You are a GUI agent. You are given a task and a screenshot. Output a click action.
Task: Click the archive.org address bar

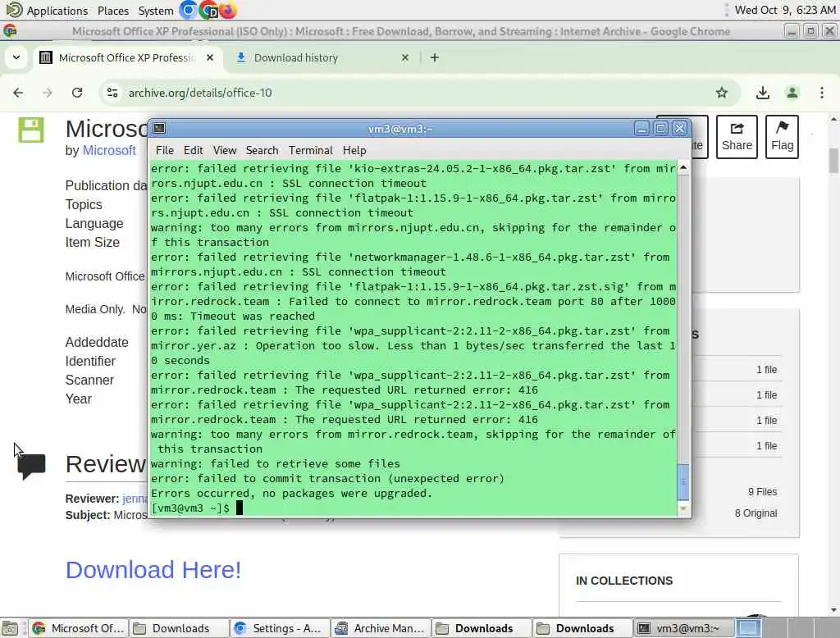click(419, 93)
